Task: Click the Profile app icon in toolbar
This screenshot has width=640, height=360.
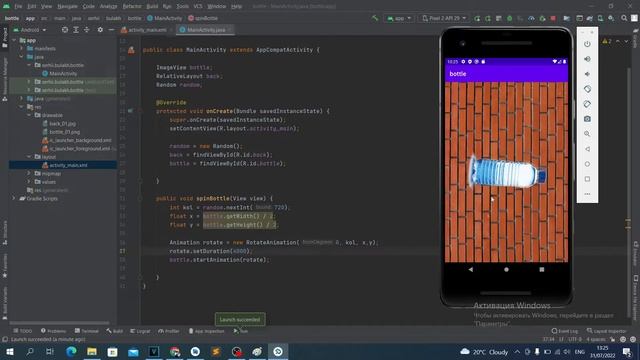Action: coord(531,18)
